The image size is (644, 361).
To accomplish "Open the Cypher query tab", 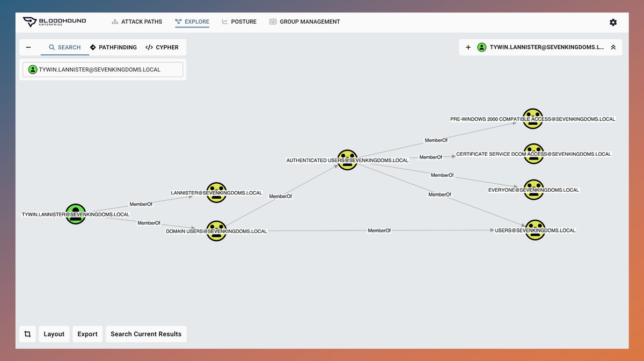I will (162, 47).
